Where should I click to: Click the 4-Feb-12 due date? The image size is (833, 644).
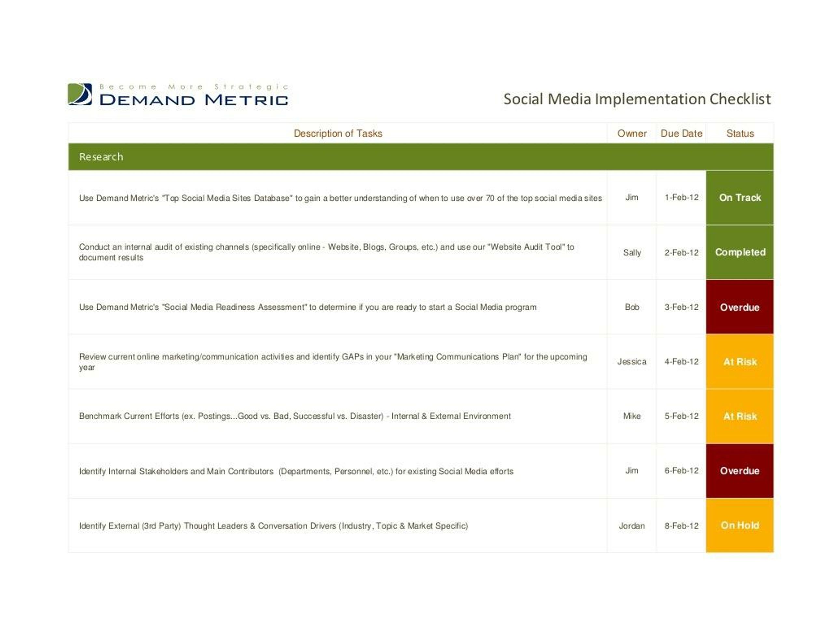pyautogui.click(x=682, y=361)
